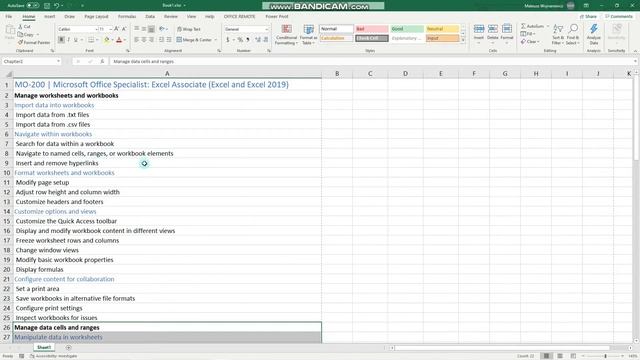Apply Accounting number format dollar icon
This screenshot has width=640, height=360.
[x=227, y=40]
